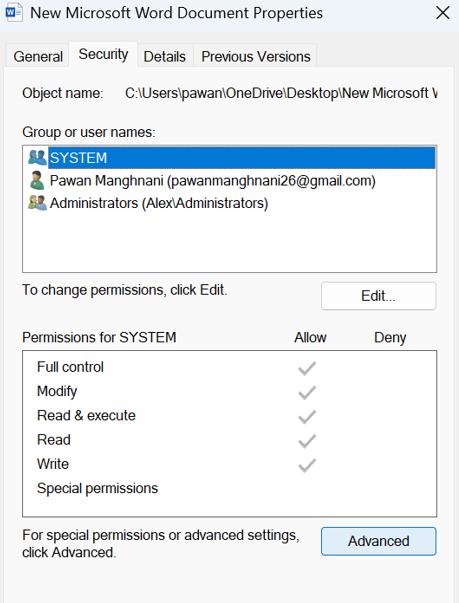Select the Security tab

point(103,54)
